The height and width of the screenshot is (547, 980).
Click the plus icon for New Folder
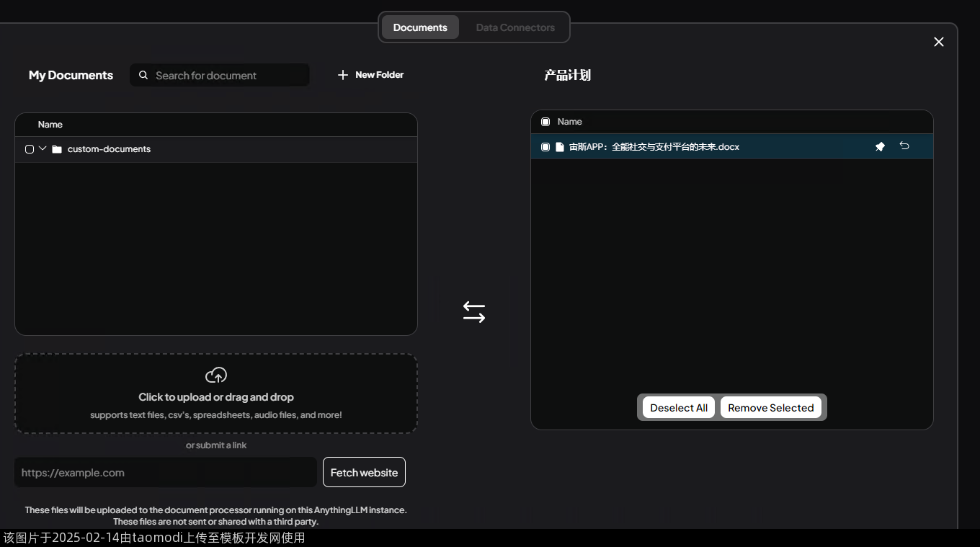(x=343, y=75)
